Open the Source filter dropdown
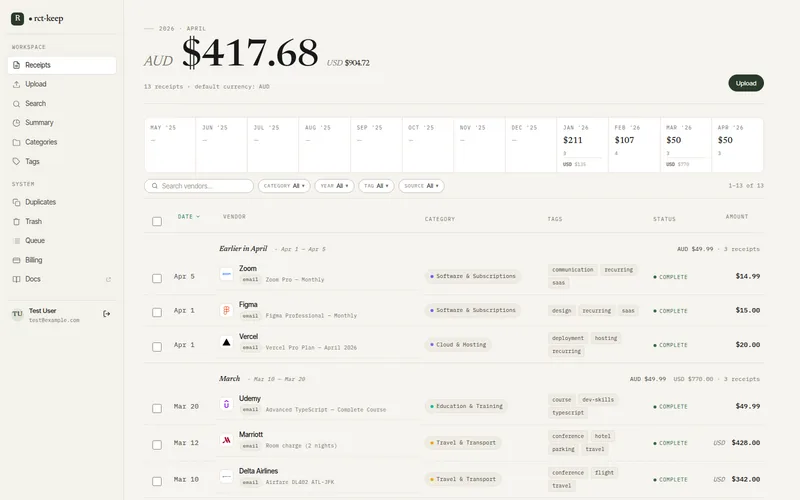Screen dimensions: 800x500 coord(421,186)
